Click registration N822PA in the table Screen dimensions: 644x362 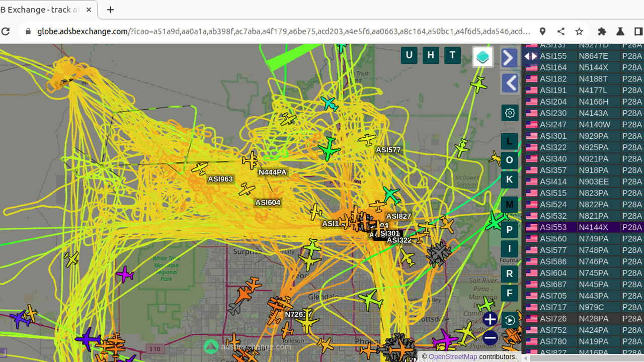click(x=593, y=205)
